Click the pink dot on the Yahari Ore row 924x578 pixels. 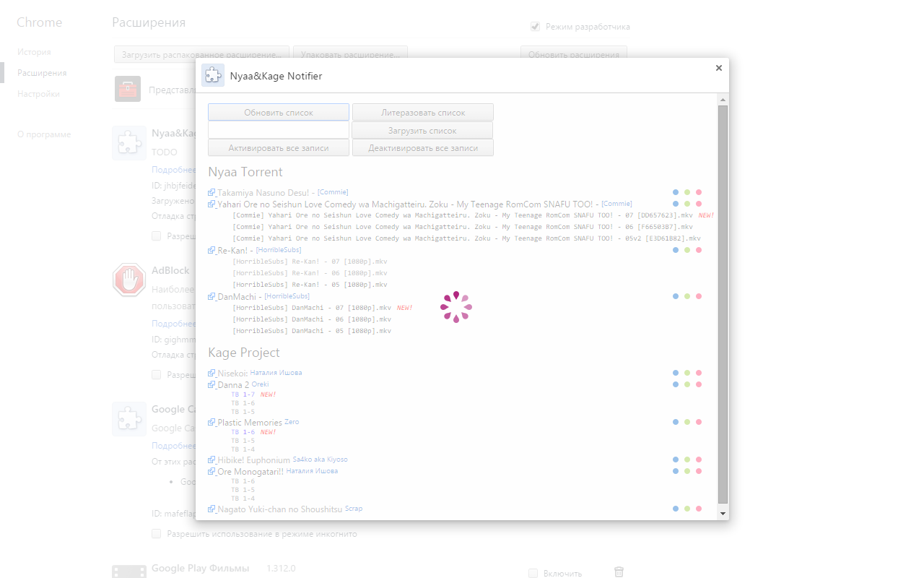click(699, 204)
